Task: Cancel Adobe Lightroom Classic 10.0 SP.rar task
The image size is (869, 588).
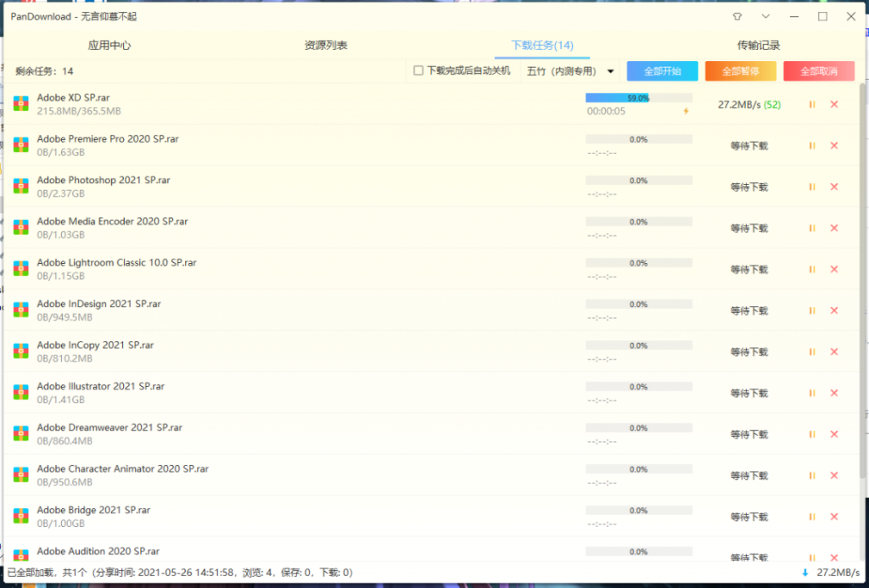Action: coord(833,269)
